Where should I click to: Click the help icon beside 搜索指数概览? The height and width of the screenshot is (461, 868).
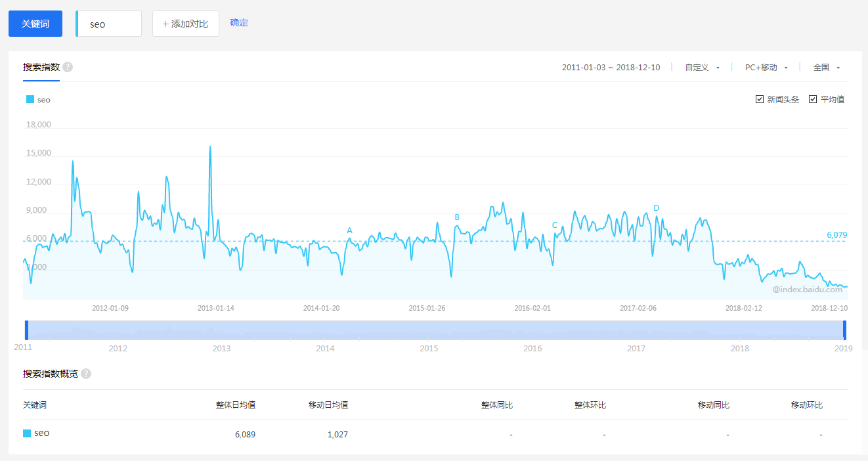pos(86,374)
